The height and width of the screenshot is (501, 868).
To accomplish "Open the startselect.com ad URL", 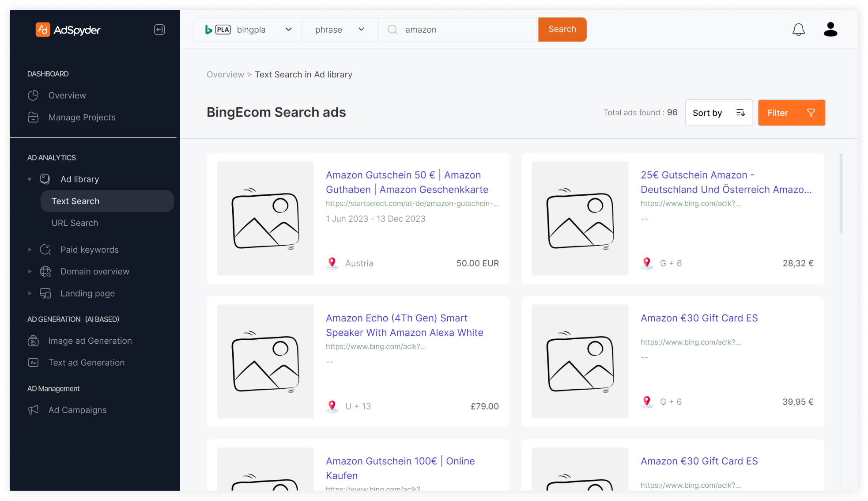I will [x=412, y=203].
